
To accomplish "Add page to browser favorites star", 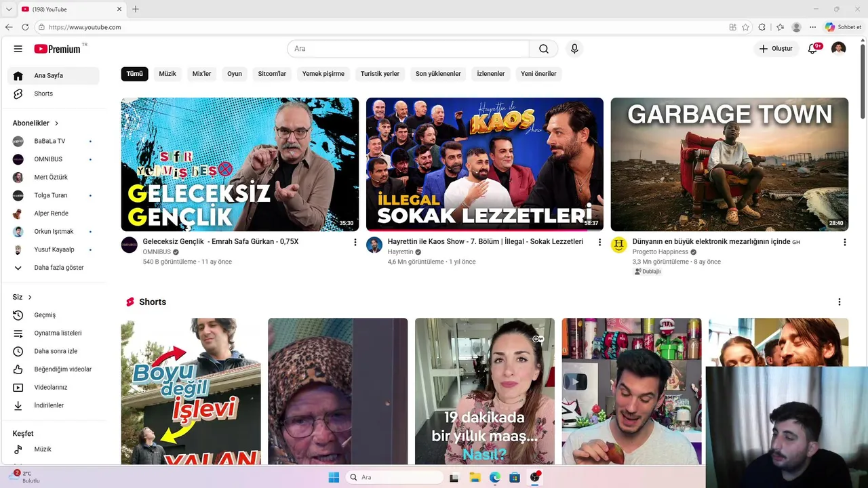I will [745, 27].
